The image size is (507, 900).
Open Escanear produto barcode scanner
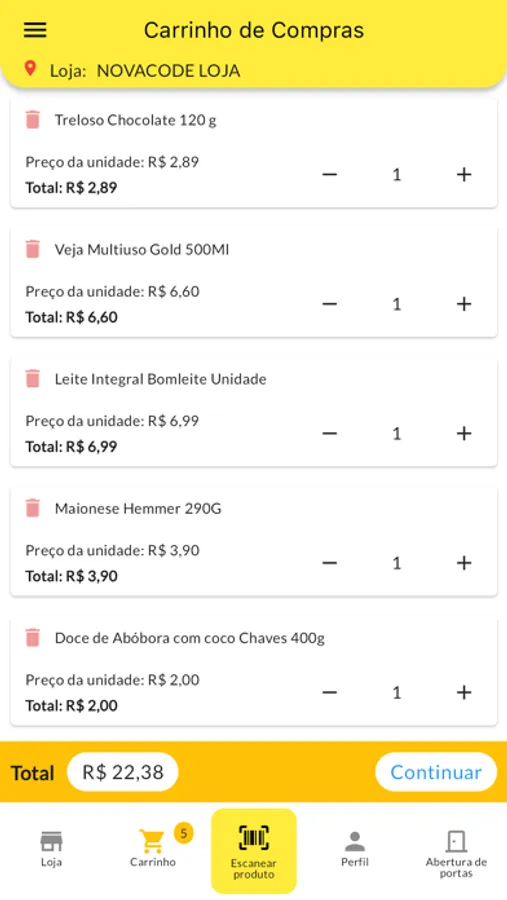(254, 851)
